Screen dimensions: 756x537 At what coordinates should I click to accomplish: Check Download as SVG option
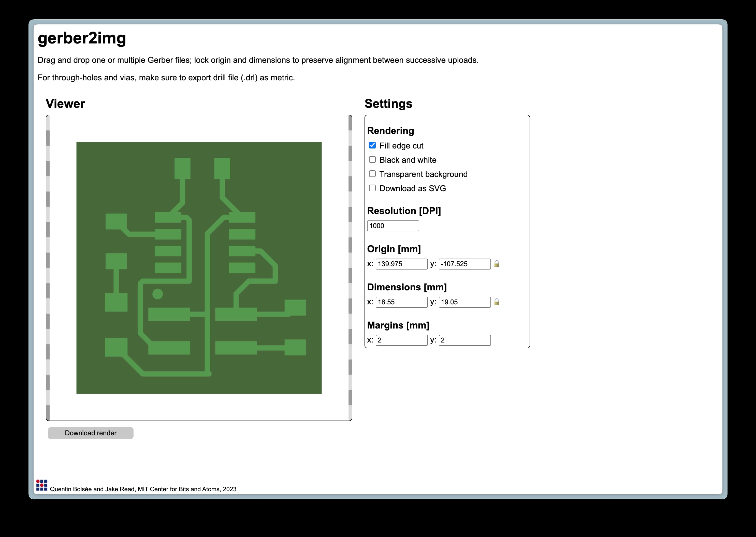coord(372,188)
